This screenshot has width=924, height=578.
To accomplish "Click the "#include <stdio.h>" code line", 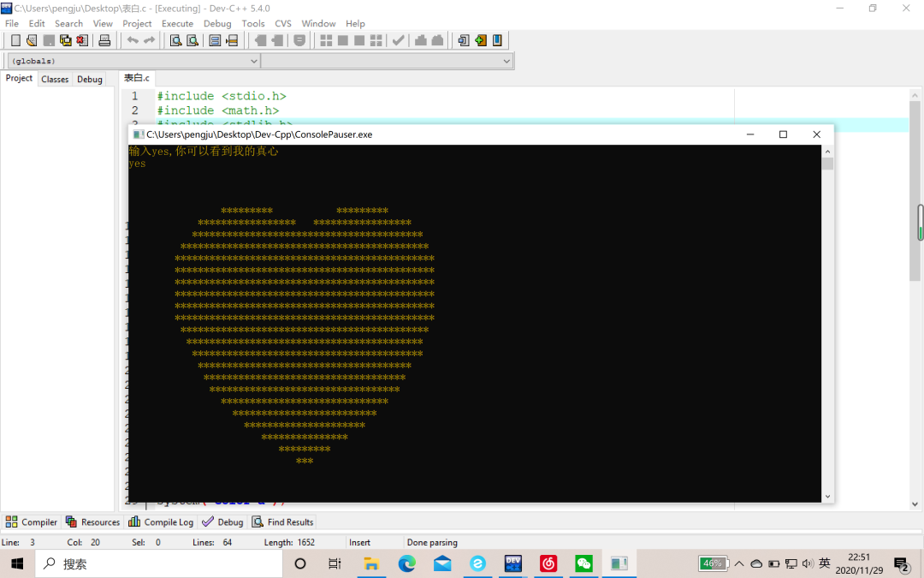I will coord(222,96).
